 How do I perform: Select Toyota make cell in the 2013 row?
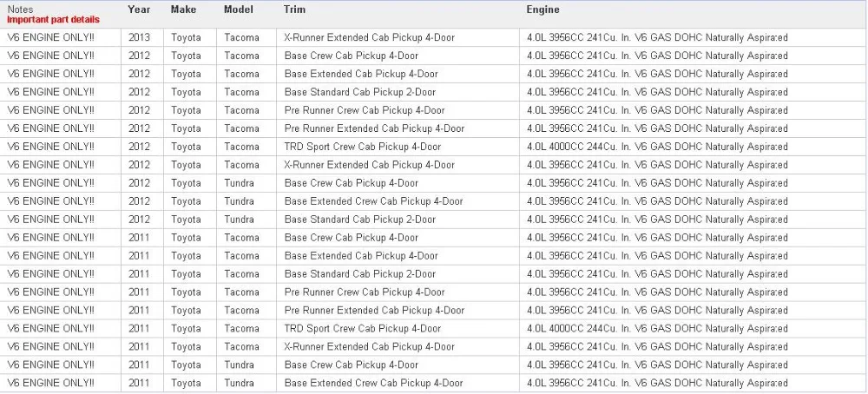click(186, 37)
